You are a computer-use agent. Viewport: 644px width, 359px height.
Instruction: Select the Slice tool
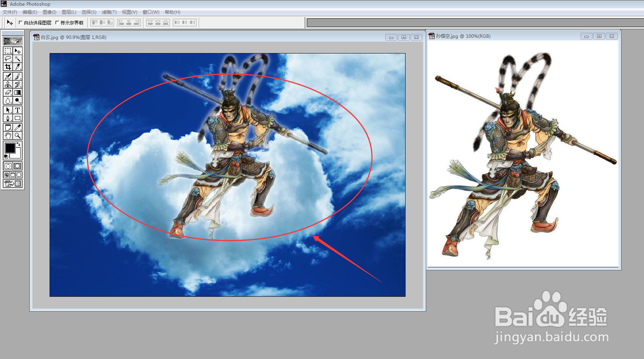pyautogui.click(x=18, y=66)
